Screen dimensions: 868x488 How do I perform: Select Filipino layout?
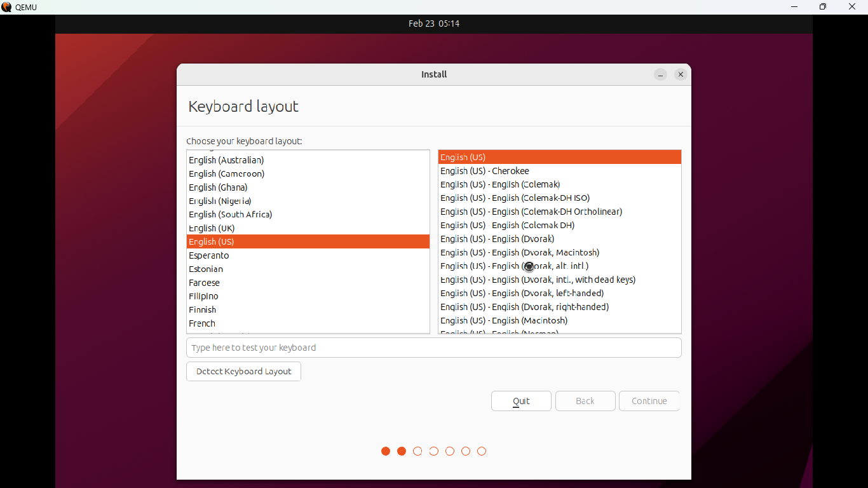(308, 296)
